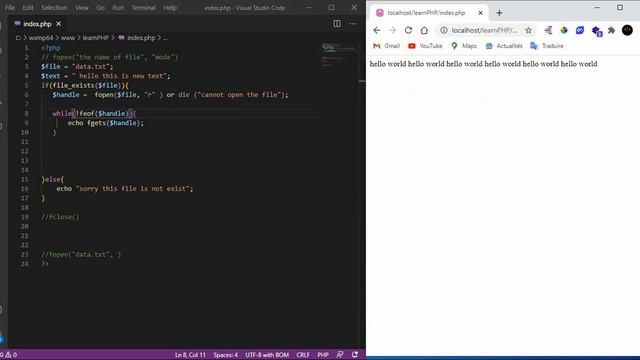Image resolution: width=640 pixels, height=360 pixels.
Task: Open errors and warnings status item
Action: tap(9, 355)
